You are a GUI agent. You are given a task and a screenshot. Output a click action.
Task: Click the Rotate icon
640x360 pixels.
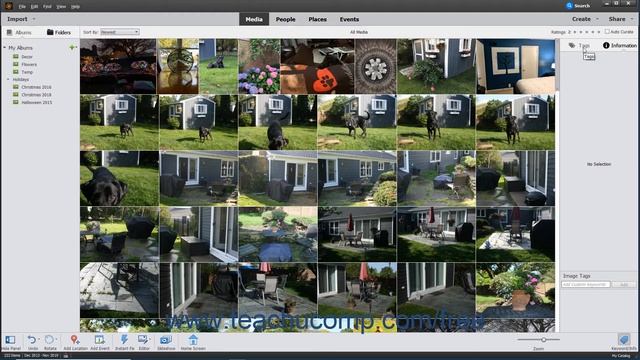(x=49, y=340)
